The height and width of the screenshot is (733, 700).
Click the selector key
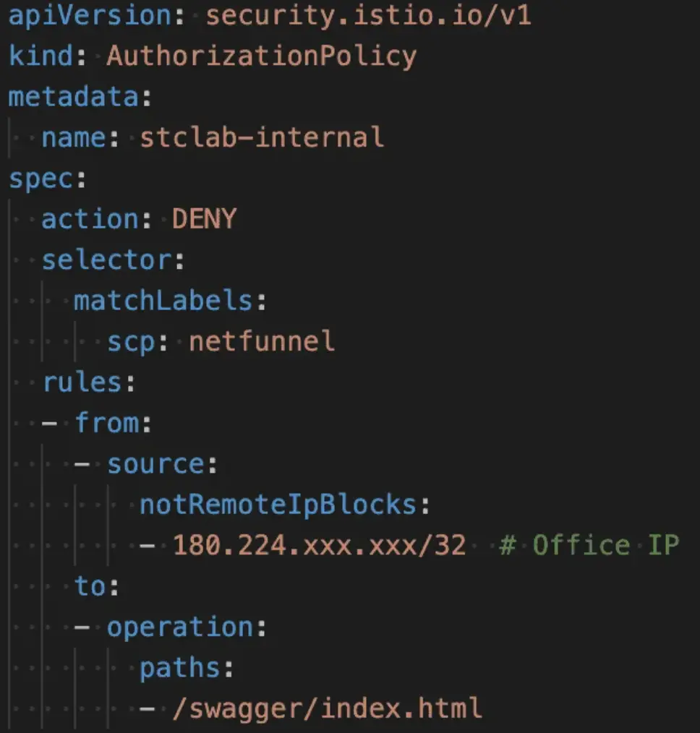point(106,260)
